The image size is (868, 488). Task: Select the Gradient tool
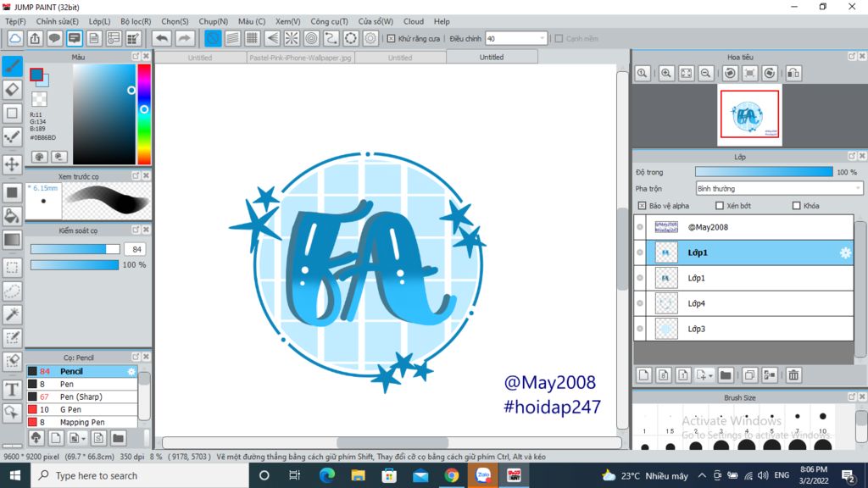tap(12, 240)
